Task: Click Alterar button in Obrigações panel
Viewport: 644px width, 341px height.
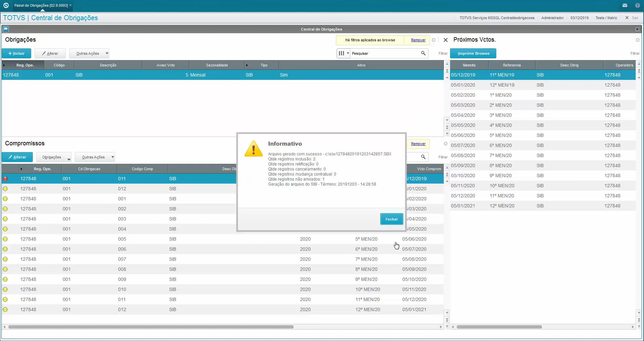Action: [x=50, y=53]
